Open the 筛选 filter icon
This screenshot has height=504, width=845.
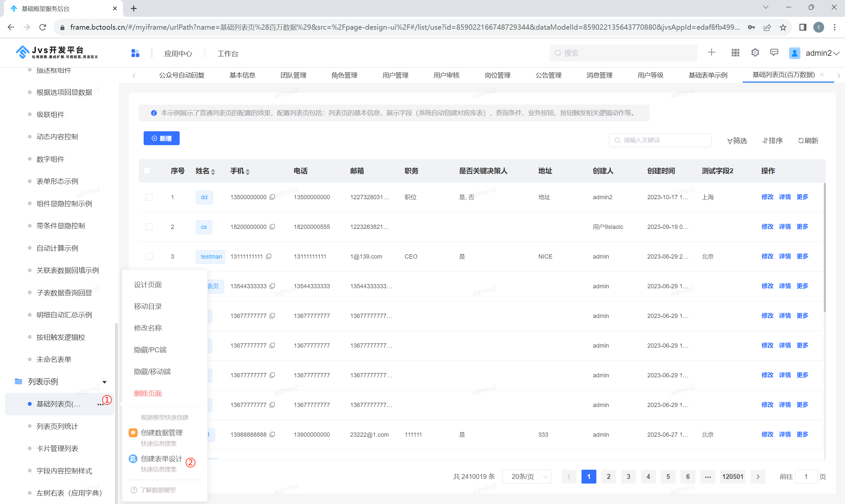click(x=730, y=141)
